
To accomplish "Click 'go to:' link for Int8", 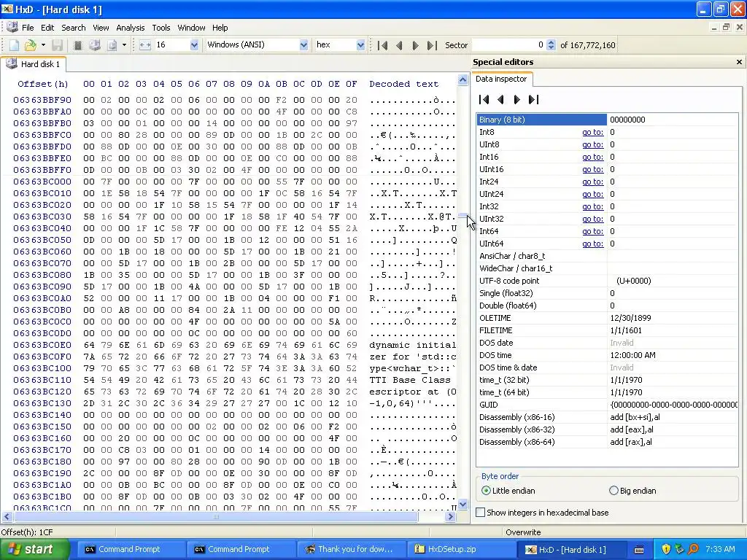I will point(592,132).
